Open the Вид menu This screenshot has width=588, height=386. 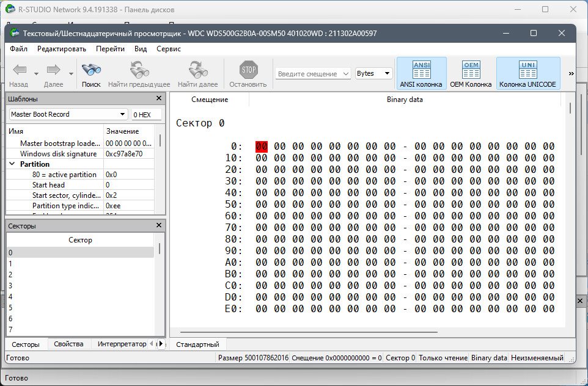[x=141, y=49]
